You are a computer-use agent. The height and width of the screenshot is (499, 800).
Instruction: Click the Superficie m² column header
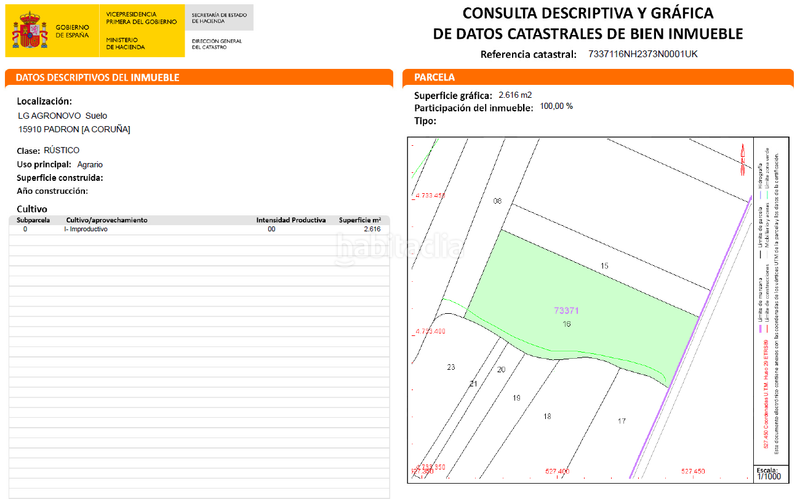click(360, 219)
